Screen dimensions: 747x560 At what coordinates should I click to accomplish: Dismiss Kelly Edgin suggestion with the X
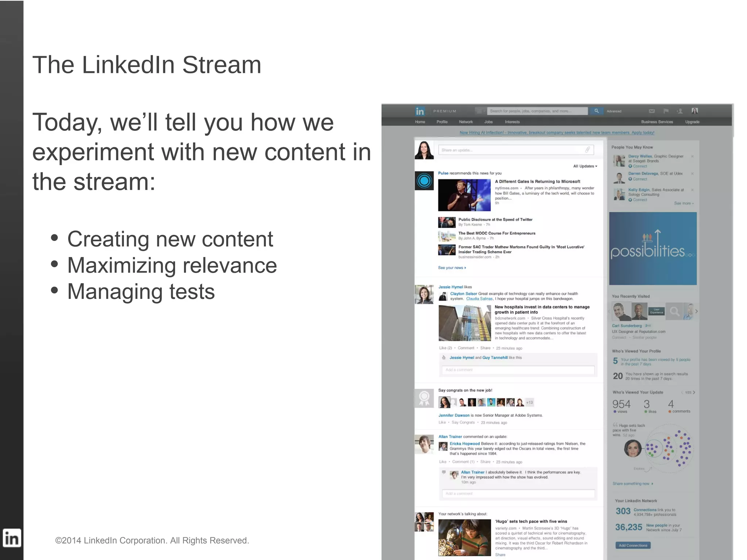click(692, 190)
